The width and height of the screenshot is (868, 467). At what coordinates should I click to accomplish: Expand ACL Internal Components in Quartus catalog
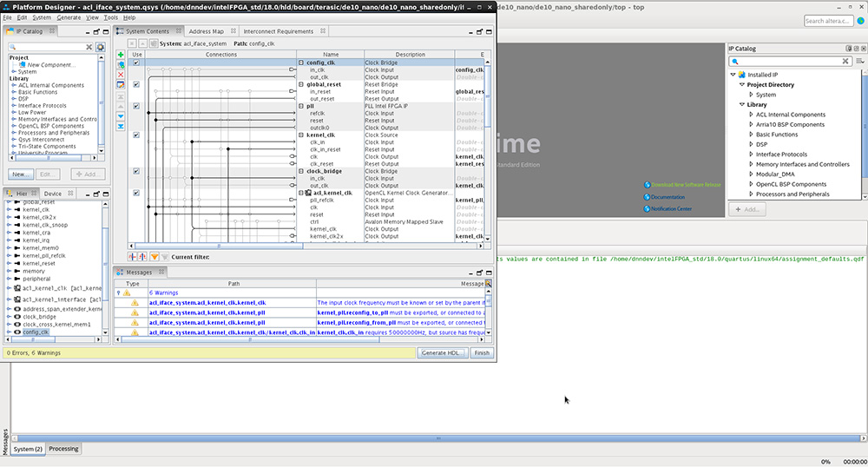[x=750, y=115]
